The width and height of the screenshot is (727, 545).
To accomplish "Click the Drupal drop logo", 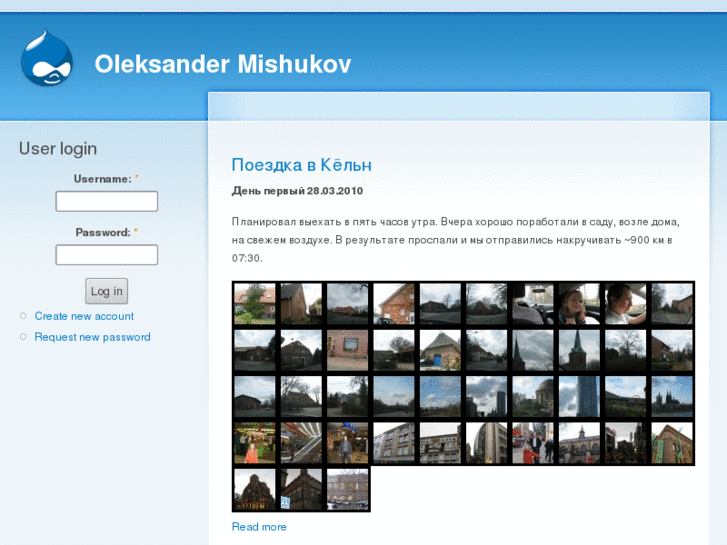I will click(x=47, y=58).
